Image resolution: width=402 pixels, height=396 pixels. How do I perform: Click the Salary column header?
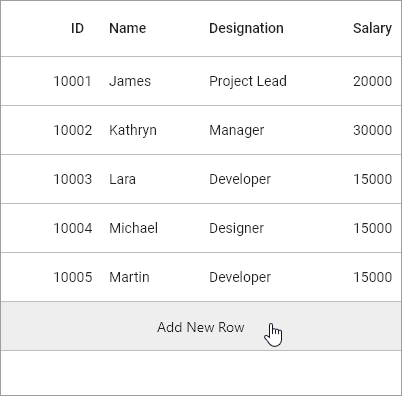(372, 28)
